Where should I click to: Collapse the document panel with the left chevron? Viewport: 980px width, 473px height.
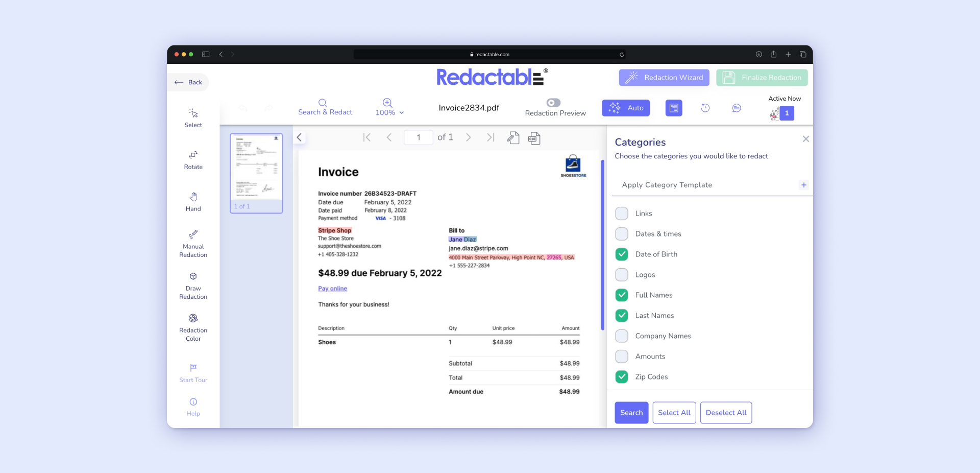[300, 137]
